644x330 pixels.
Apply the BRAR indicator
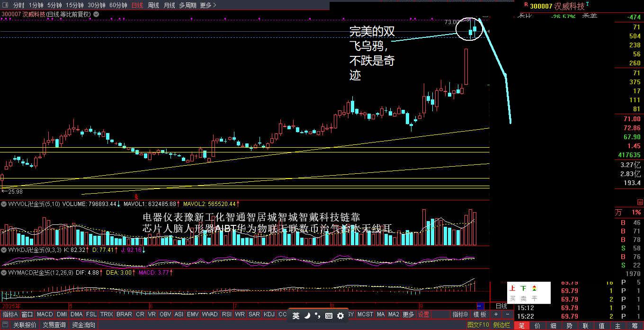124,314
